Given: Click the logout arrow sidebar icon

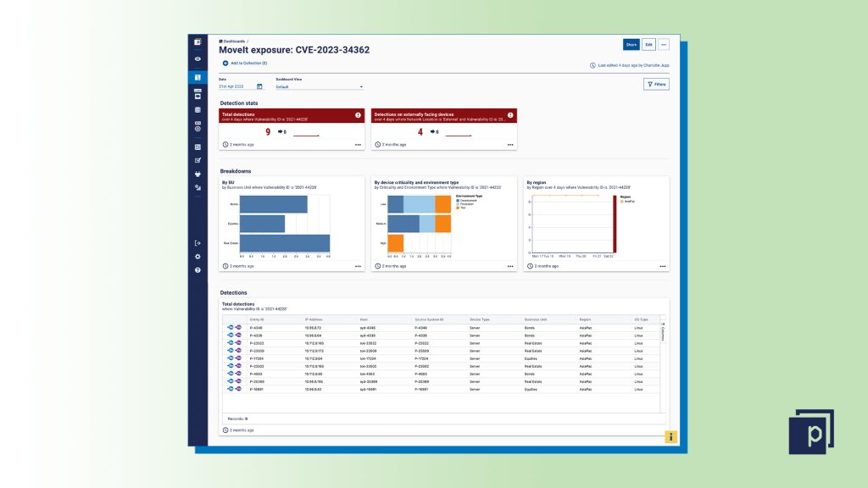Looking at the screenshot, I should [x=198, y=243].
